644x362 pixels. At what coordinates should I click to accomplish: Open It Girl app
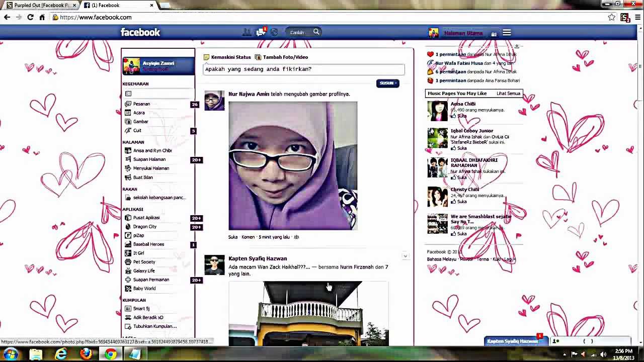coord(138,253)
